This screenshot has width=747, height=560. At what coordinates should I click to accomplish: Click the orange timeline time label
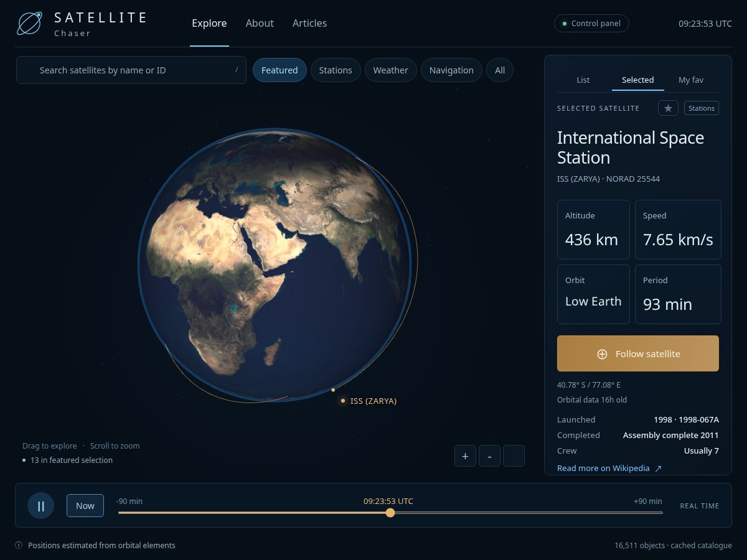pos(388,502)
